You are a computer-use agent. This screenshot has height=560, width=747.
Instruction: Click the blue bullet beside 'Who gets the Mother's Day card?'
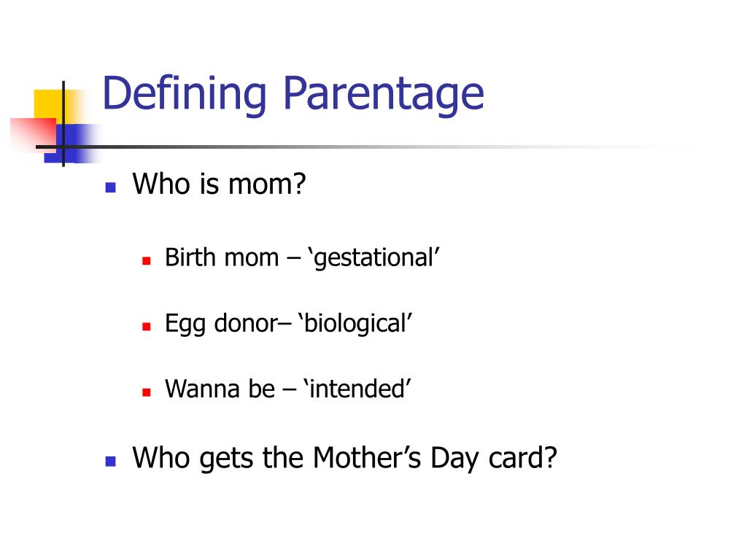click(111, 461)
